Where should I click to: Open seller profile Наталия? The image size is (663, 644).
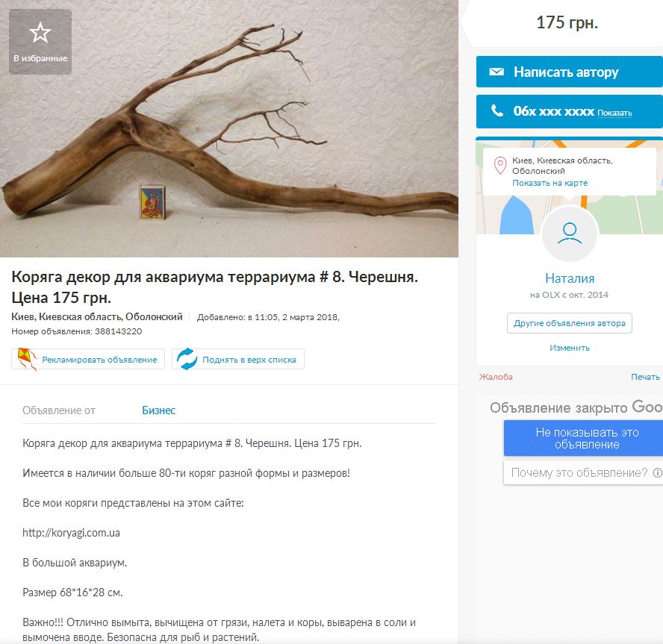point(570,278)
